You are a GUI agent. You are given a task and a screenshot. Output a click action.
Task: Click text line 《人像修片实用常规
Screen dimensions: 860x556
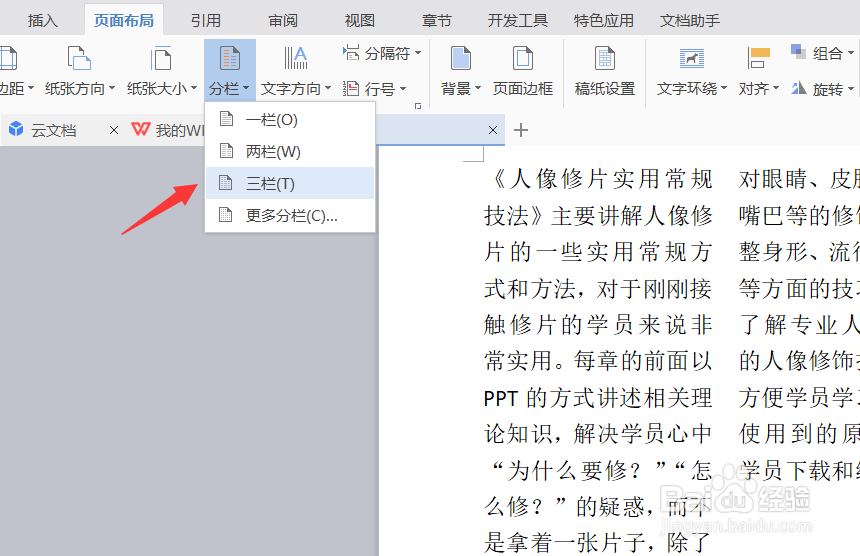tap(598, 179)
